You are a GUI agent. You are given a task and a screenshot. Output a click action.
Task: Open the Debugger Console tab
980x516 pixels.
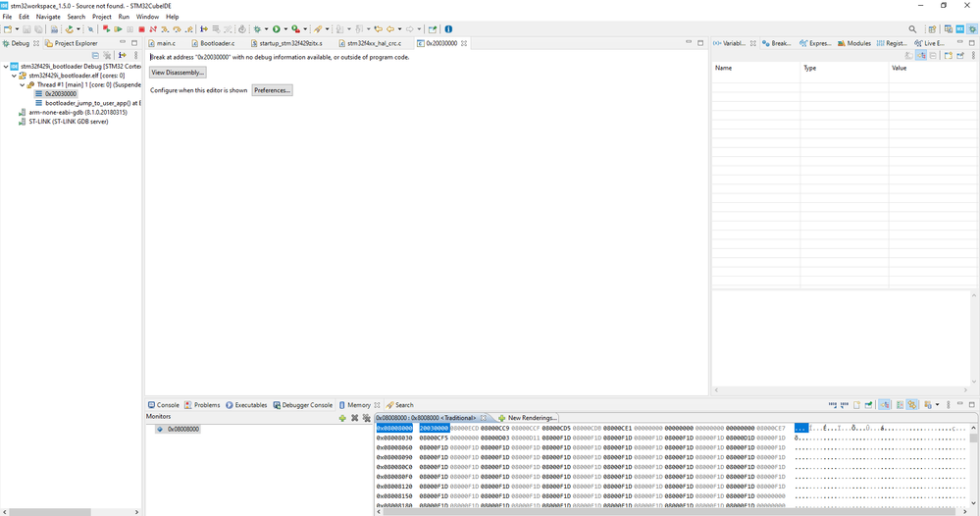click(302, 405)
